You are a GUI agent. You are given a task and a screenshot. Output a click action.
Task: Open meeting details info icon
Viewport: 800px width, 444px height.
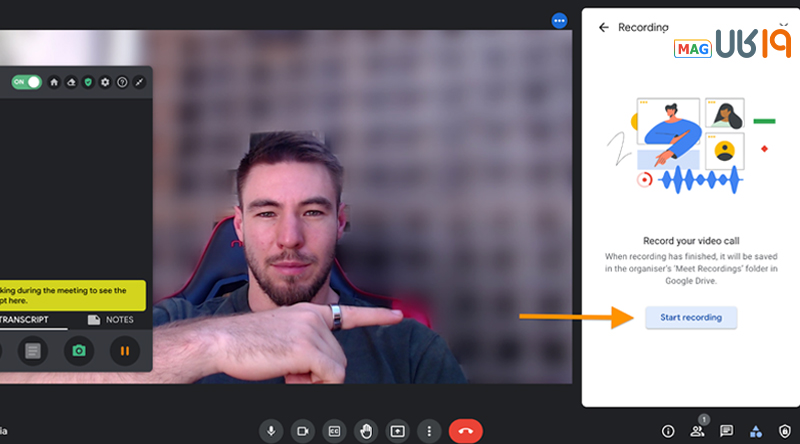[668, 431]
